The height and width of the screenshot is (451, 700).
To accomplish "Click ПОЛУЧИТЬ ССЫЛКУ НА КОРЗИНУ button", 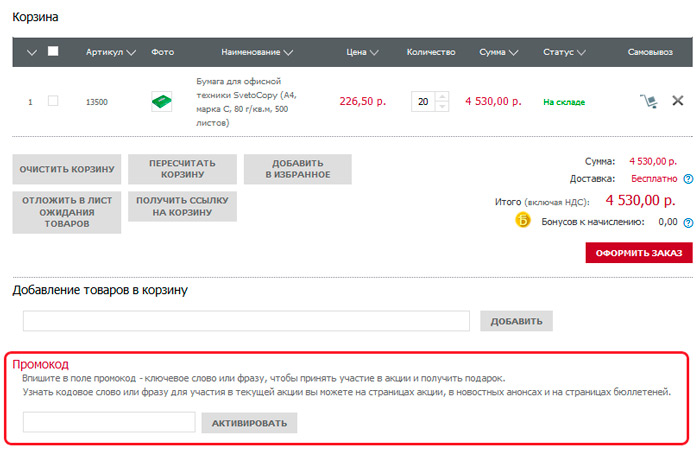I will 182,207.
